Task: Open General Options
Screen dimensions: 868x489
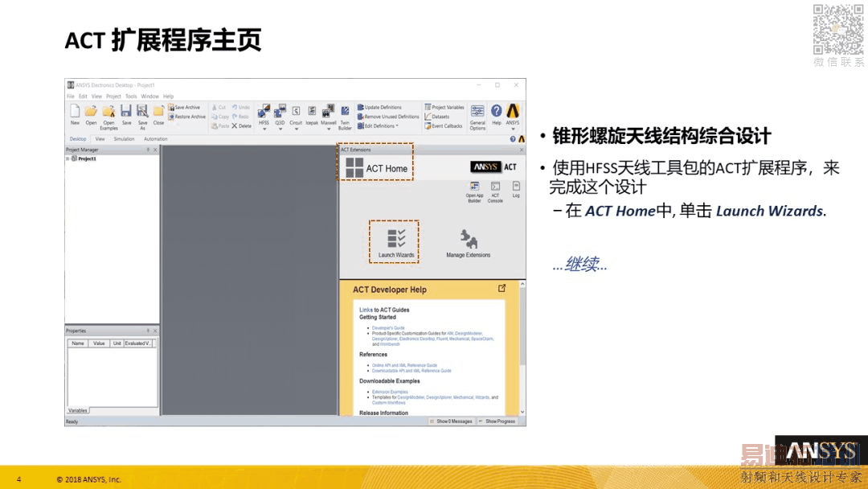Action: tap(477, 117)
